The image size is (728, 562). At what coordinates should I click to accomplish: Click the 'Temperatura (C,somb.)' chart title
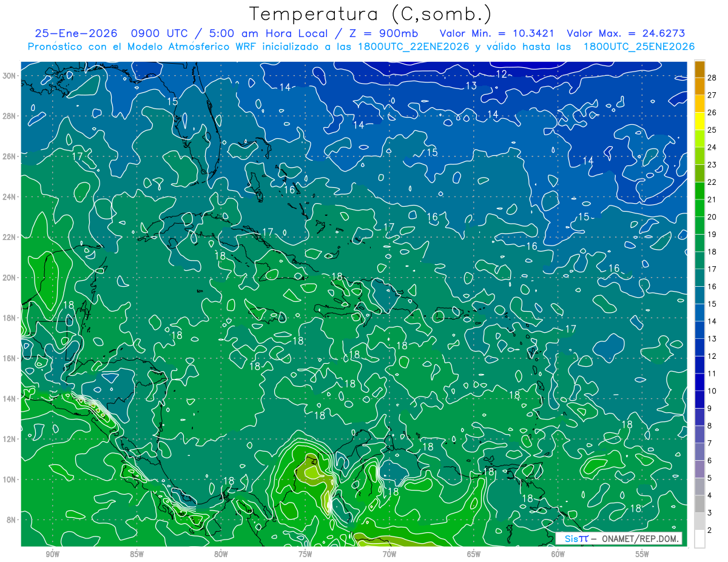click(x=371, y=14)
